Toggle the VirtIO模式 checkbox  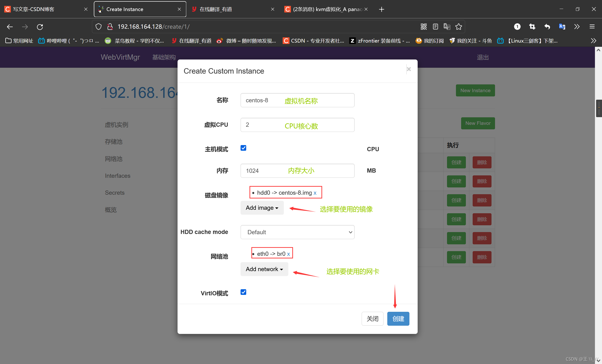(x=243, y=293)
